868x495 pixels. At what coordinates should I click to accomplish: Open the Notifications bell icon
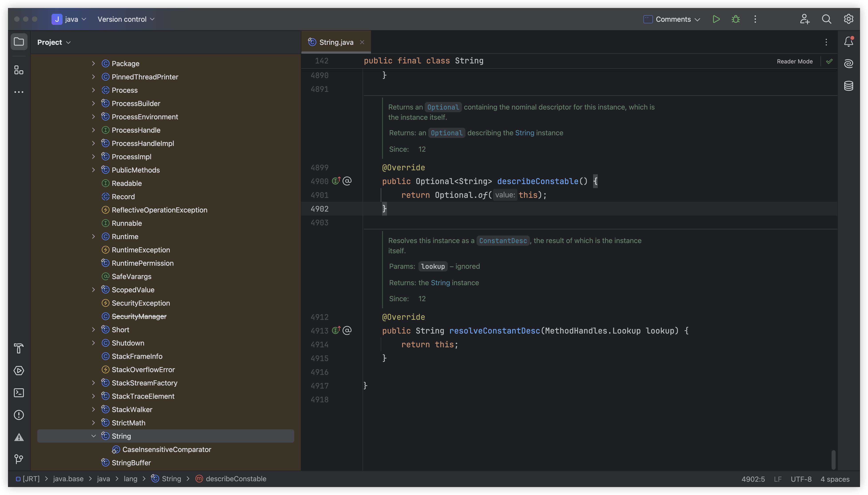(x=848, y=42)
